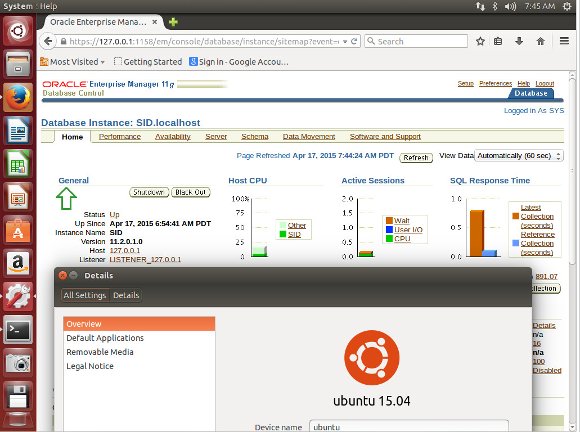The width and height of the screenshot is (580, 432).
Task: Open the LISTENER_127.0.0.1 link
Action: [x=145, y=260]
